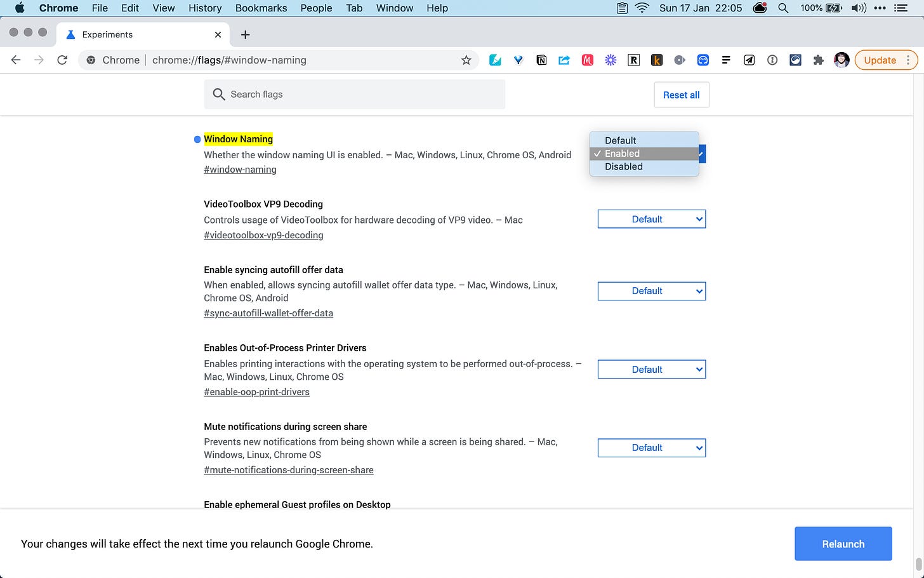
Task: Open Out-of-Process Printer Drivers dropdown
Action: tap(652, 370)
